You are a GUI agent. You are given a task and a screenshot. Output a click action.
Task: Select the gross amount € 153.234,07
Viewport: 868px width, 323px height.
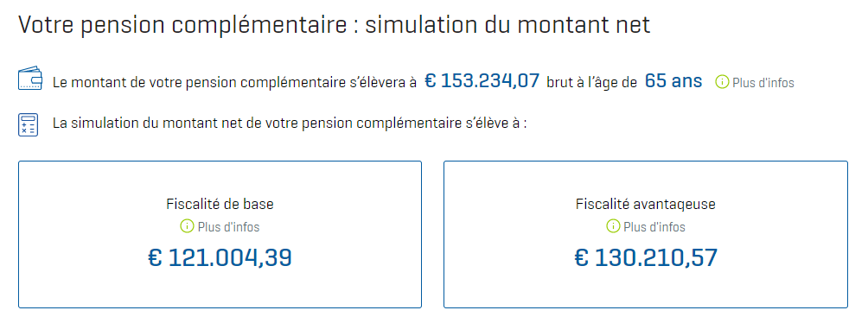[482, 81]
